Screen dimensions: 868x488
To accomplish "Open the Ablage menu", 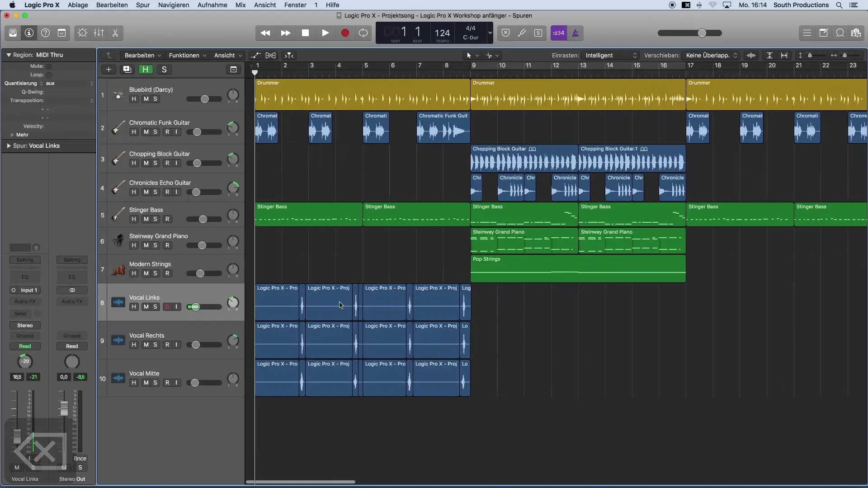I will 78,5.
